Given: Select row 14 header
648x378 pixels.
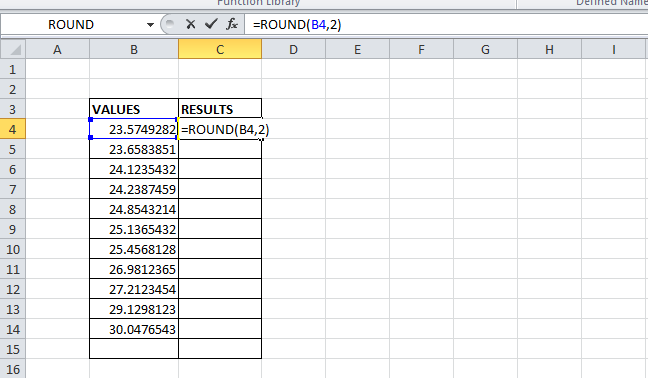Looking at the screenshot, I should tap(13, 330).
